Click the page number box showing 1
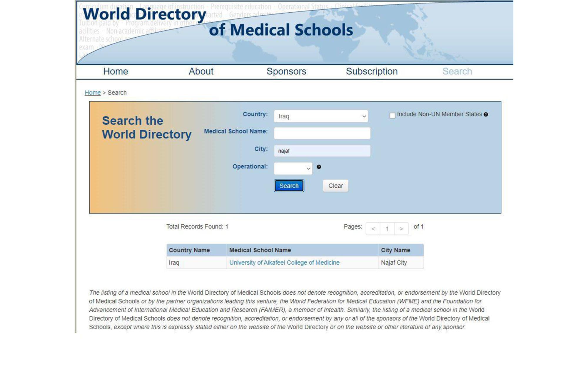This screenshot has height=392, width=588. click(x=387, y=229)
